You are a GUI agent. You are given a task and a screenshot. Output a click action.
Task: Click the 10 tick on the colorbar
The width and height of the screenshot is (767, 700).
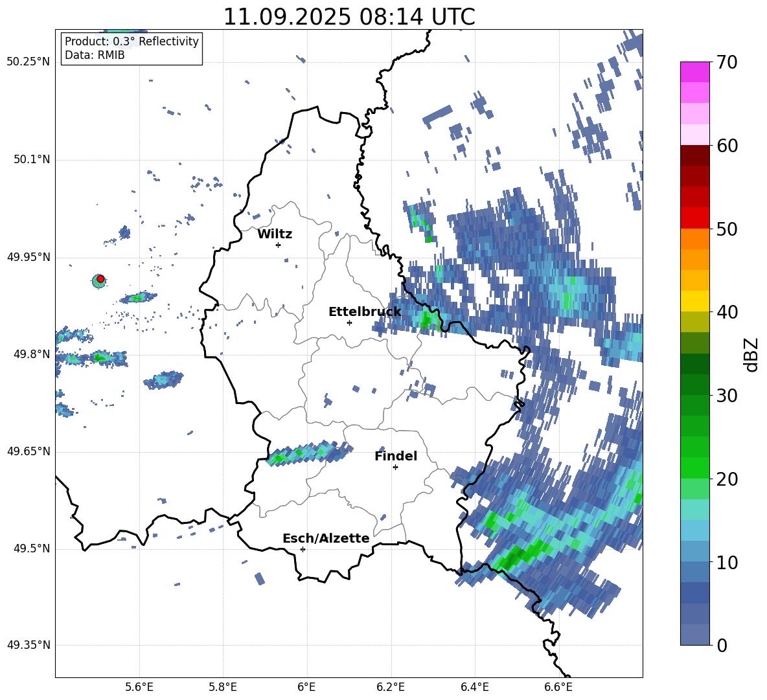[x=727, y=562]
